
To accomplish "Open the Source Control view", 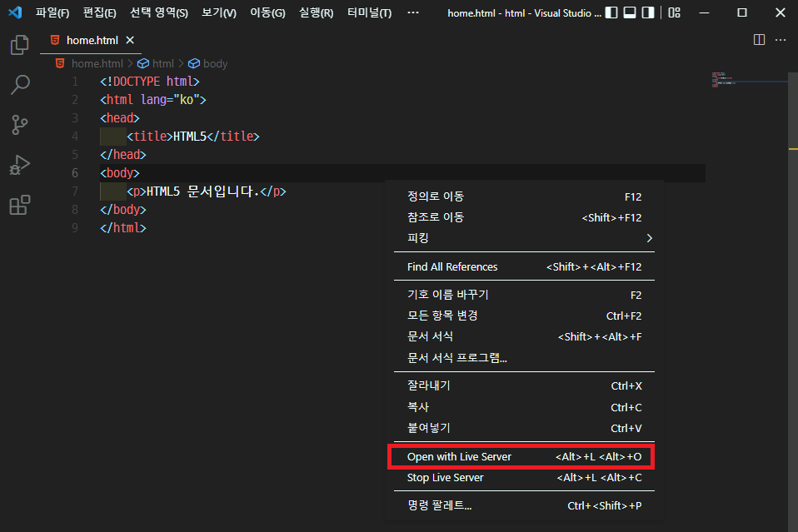I will 19,125.
